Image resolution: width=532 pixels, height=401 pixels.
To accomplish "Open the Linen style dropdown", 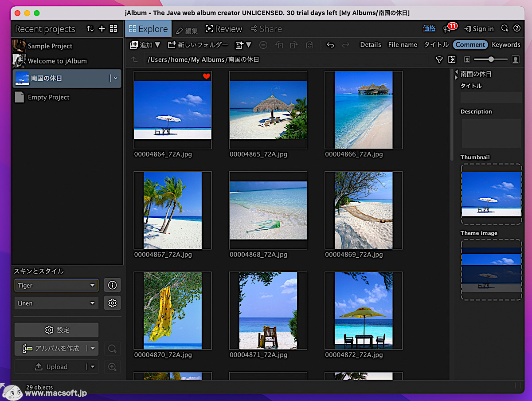I will click(x=56, y=303).
